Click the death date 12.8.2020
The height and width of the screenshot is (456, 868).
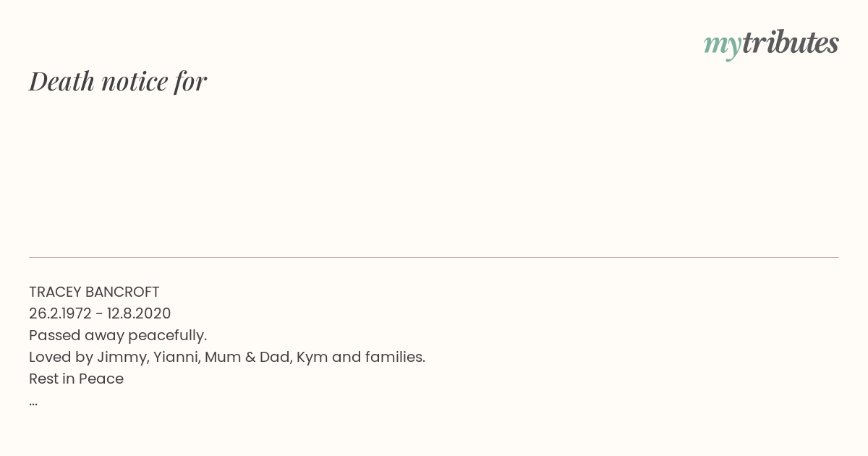139,313
